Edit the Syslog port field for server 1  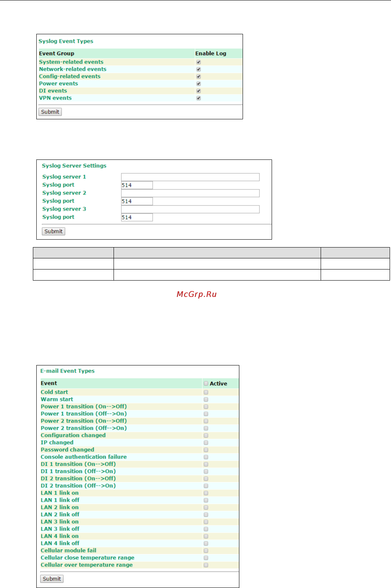click(137, 185)
